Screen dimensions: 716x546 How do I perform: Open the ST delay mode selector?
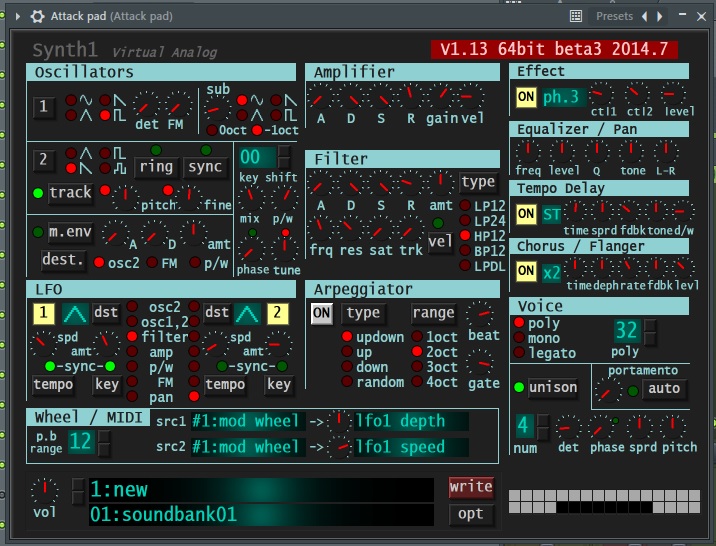click(551, 214)
